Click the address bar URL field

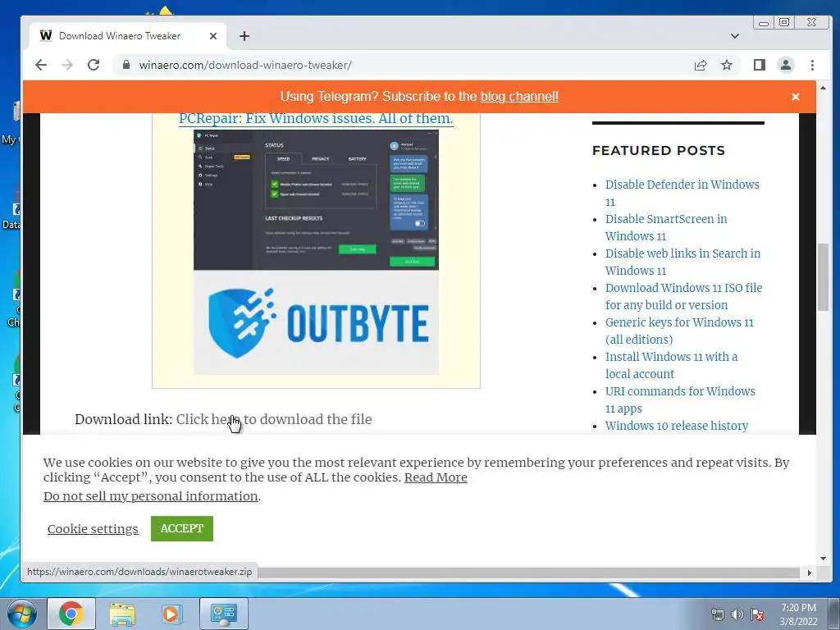pos(407,65)
